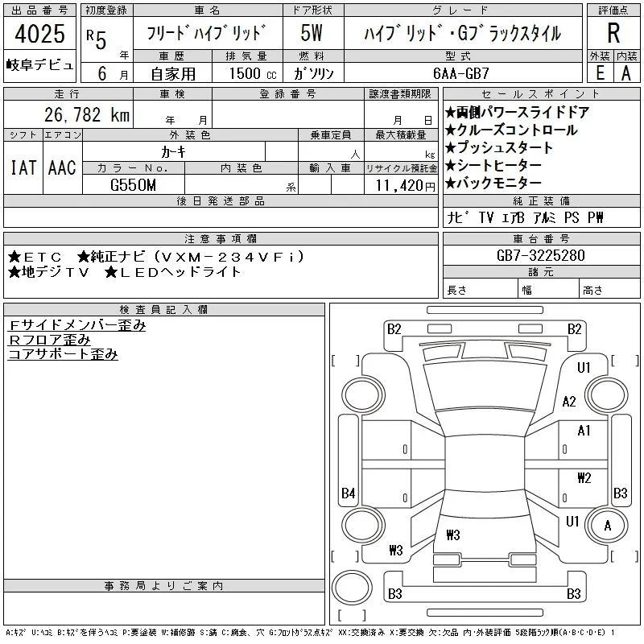Click the 両側パワースライドドア sales point
The image size is (644, 644).
[518, 112]
